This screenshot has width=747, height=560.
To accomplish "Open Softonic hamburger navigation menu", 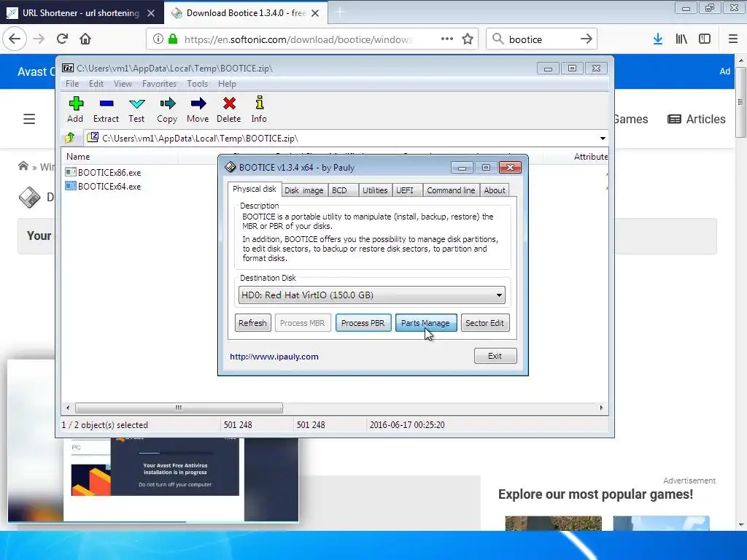I will coord(29,119).
